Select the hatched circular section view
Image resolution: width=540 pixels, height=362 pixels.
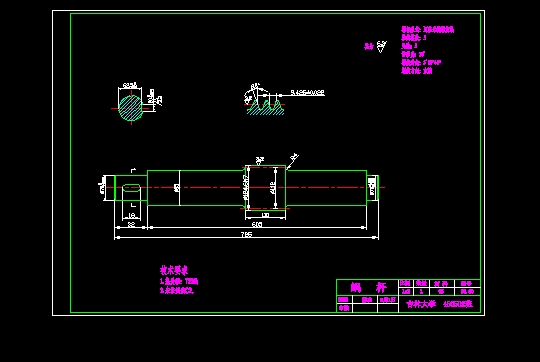coord(131,108)
